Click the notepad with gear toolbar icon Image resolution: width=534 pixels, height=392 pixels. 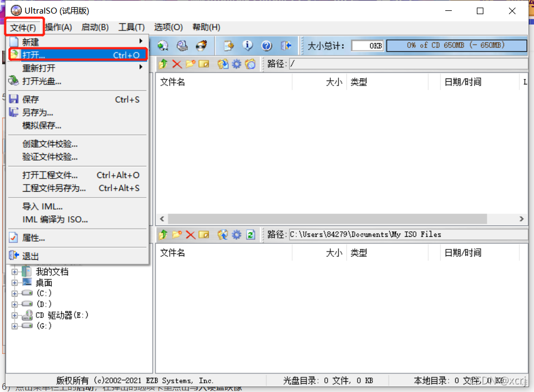pos(229,46)
